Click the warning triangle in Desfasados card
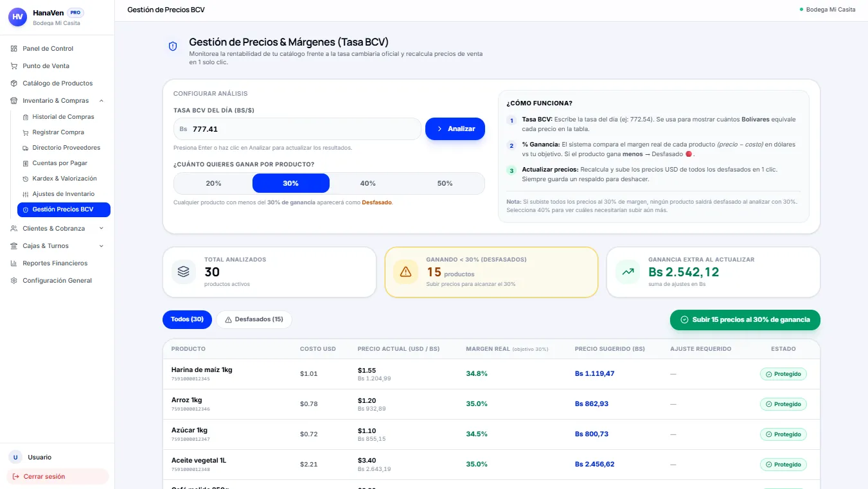This screenshot has width=868, height=489. [x=405, y=272]
